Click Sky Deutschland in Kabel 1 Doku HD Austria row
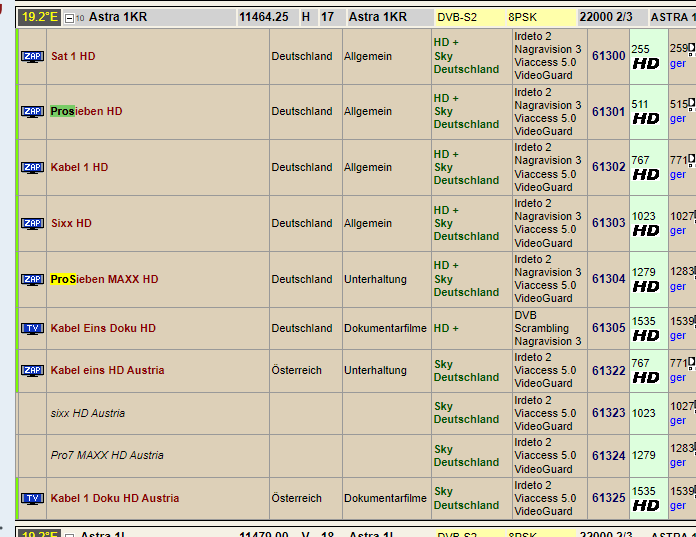 pyautogui.click(x=466, y=498)
